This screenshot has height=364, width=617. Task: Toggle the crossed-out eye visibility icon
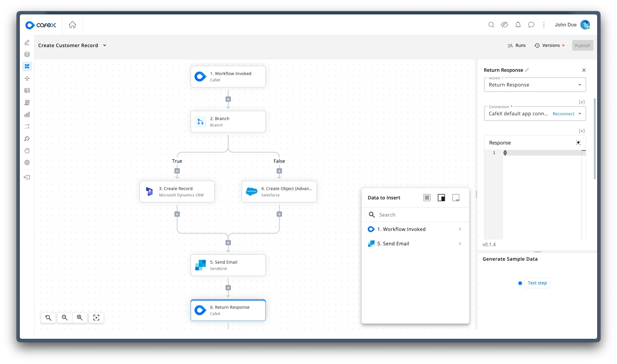coord(504,25)
